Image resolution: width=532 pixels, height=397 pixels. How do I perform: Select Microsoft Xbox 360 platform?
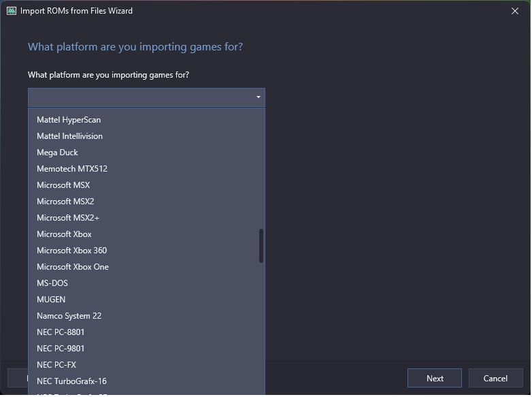point(146,251)
